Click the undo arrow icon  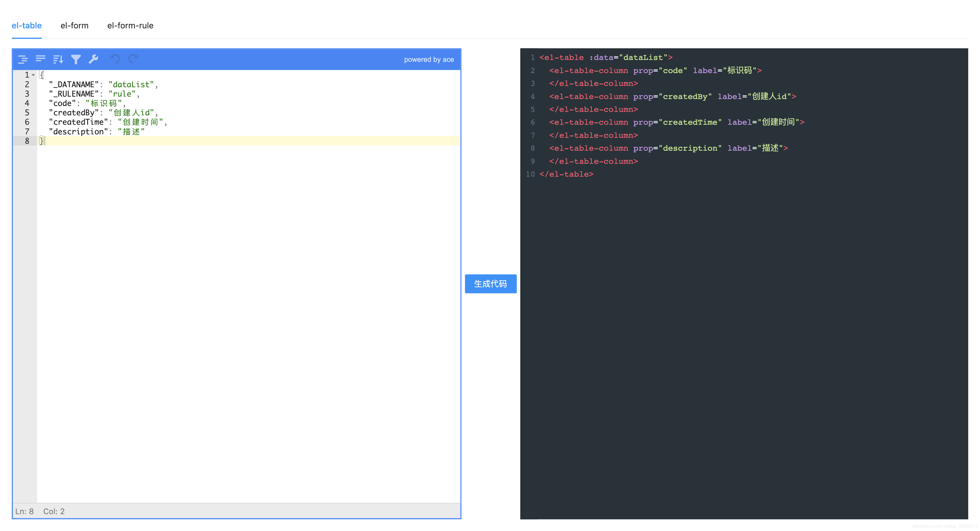(x=115, y=59)
